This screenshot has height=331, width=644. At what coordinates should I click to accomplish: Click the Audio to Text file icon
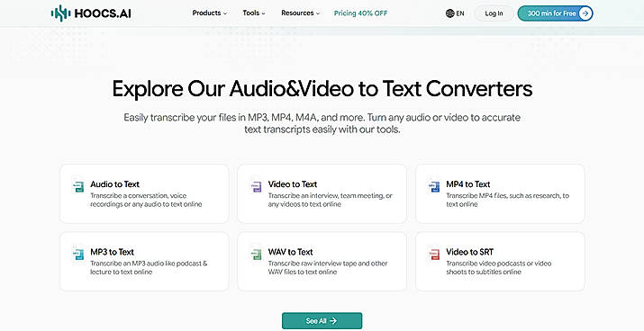click(x=78, y=186)
